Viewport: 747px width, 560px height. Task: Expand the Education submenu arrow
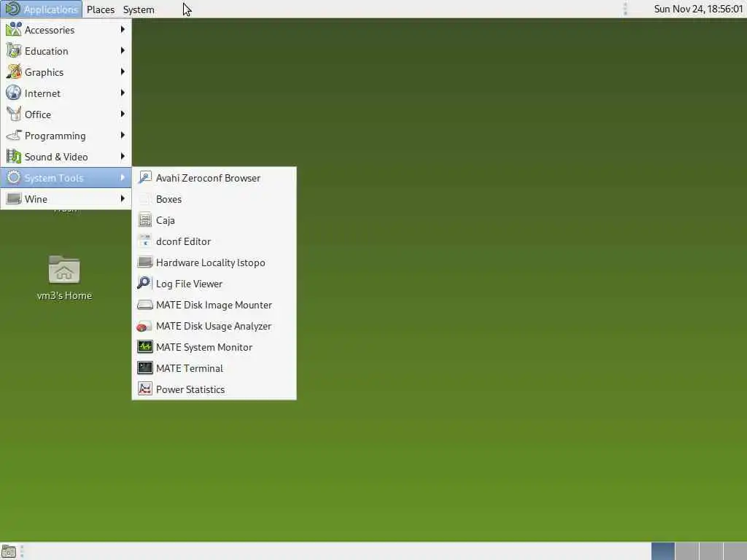click(x=123, y=50)
